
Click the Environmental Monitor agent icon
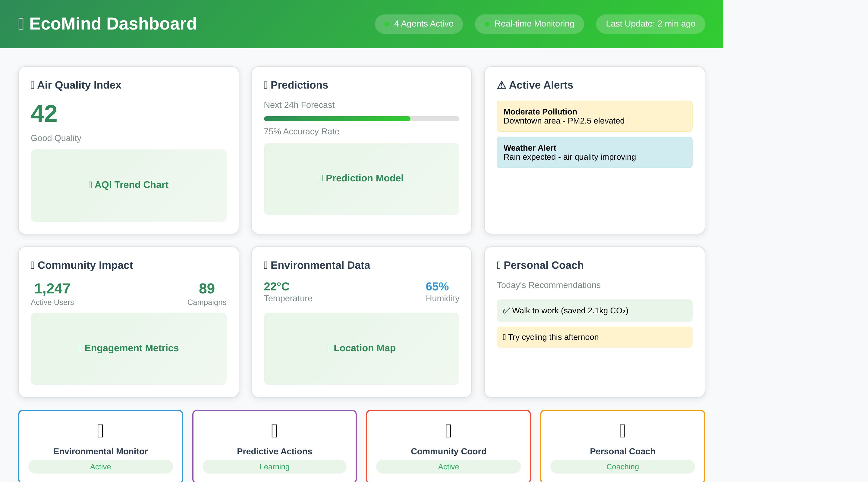tap(100, 431)
